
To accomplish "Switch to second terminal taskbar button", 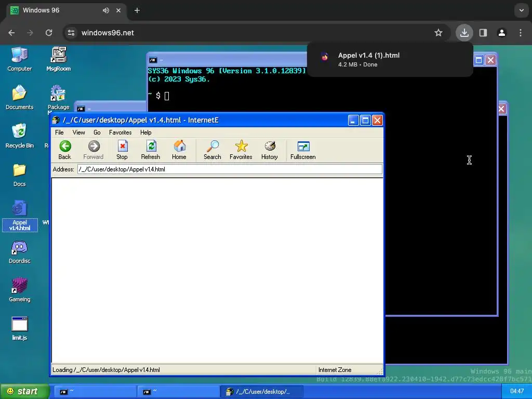I will [178, 392].
